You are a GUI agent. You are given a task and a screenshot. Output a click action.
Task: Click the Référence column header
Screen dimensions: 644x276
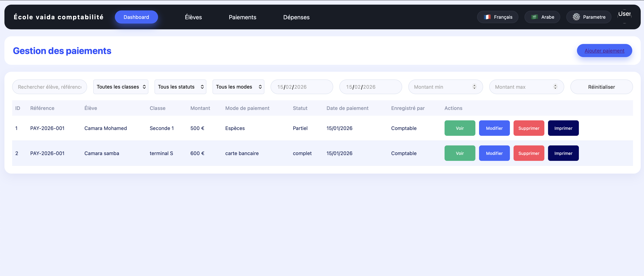42,108
